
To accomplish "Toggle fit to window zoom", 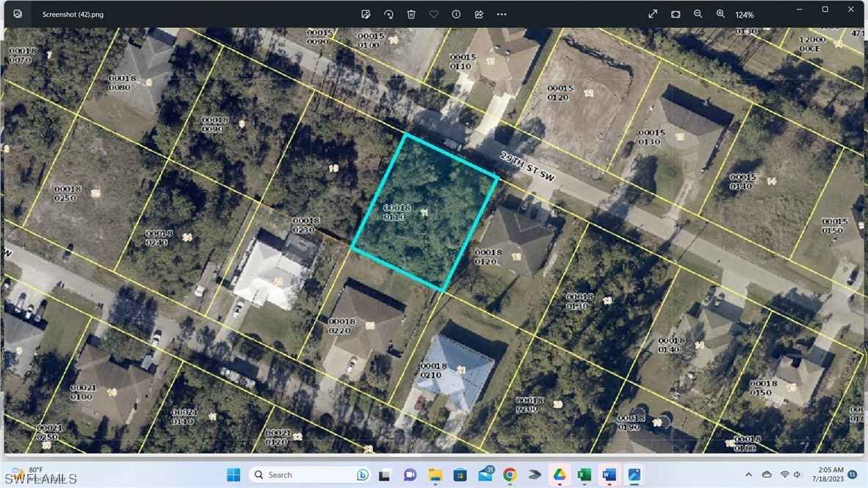I will pyautogui.click(x=675, y=14).
